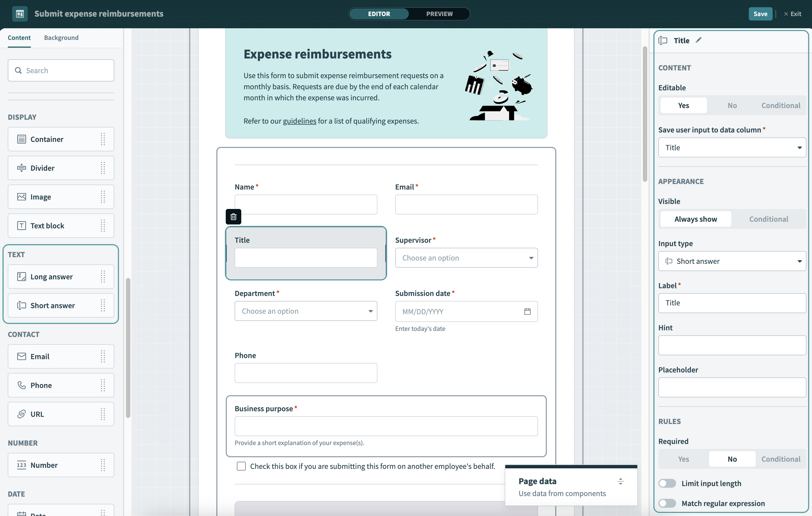Enable the Limit input length toggle
Screen dimensions: 812x516
click(x=667, y=483)
